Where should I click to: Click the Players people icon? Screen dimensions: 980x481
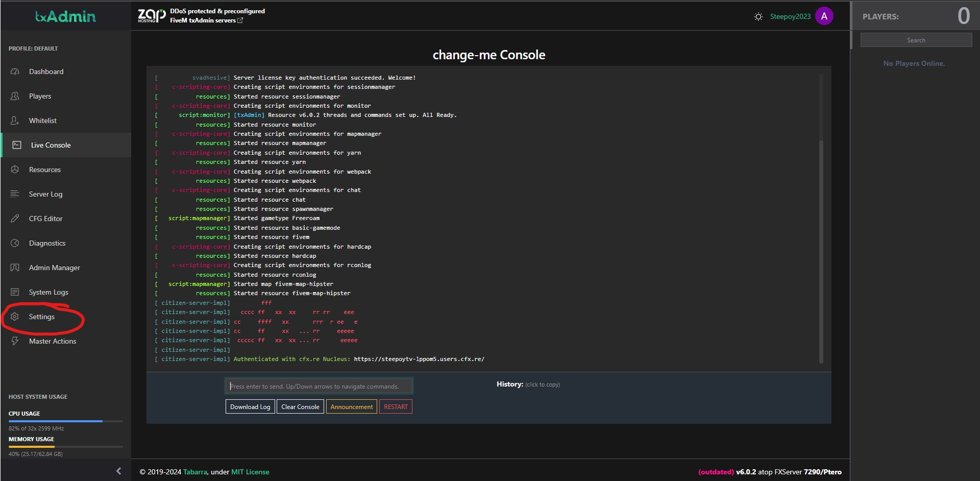click(15, 96)
